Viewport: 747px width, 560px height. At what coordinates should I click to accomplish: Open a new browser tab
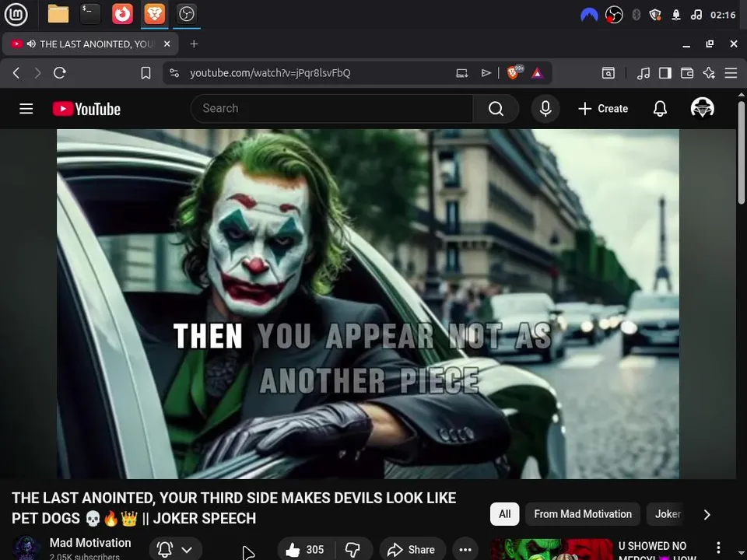coord(194,44)
